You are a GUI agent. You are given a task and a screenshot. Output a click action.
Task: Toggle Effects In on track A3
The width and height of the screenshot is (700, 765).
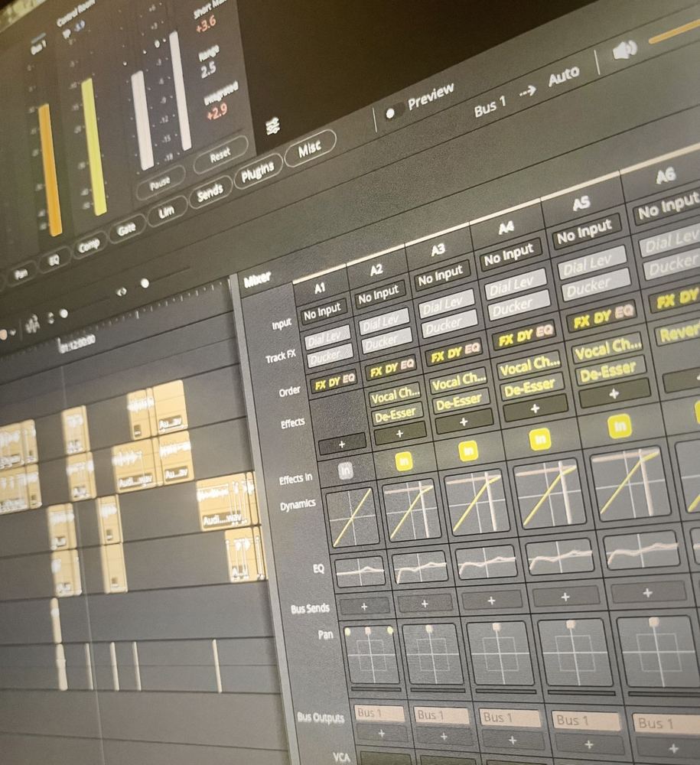point(468,451)
